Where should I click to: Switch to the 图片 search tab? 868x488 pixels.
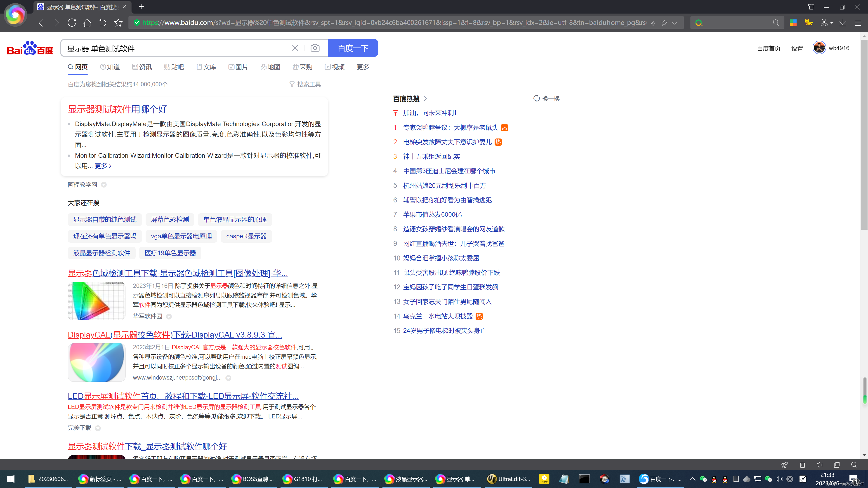(x=238, y=67)
